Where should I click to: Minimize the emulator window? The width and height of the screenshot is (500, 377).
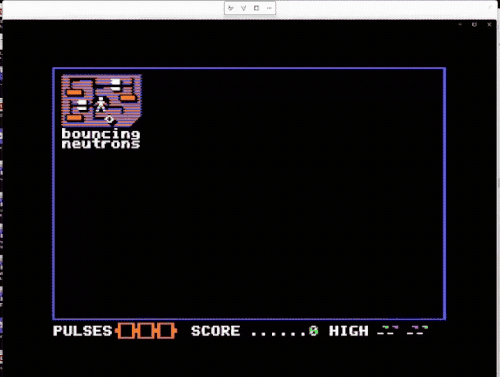pos(460,24)
